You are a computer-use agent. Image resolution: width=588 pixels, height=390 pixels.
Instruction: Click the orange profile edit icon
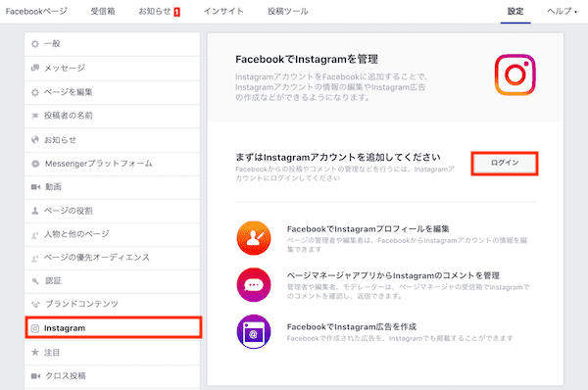(254, 238)
